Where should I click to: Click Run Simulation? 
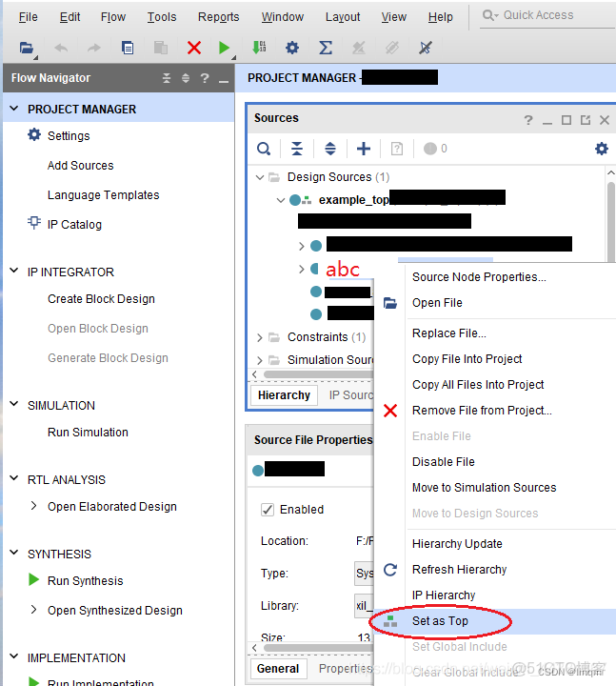(88, 433)
